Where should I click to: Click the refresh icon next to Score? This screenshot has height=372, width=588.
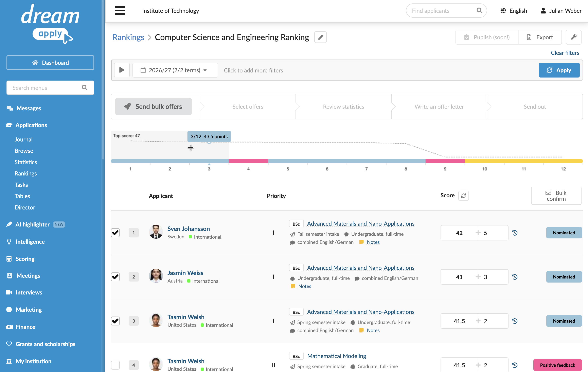coord(463,196)
